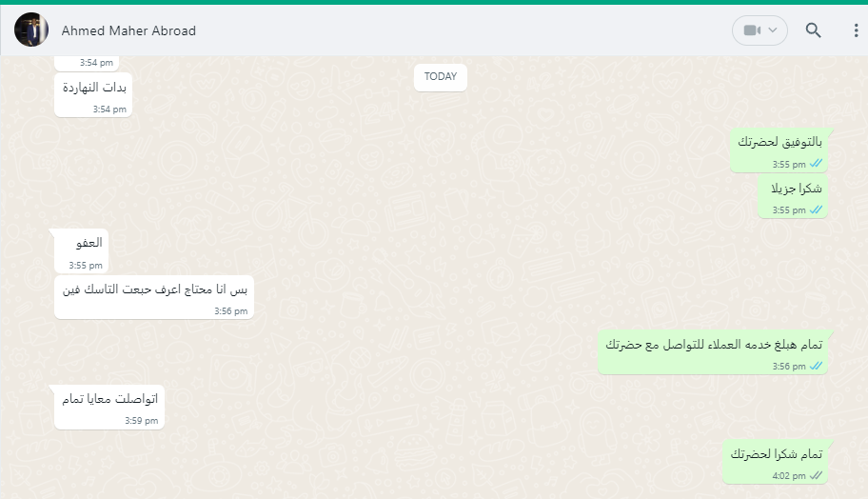Open the chat search magnifier icon
This screenshot has width=868, height=499.
click(x=813, y=30)
